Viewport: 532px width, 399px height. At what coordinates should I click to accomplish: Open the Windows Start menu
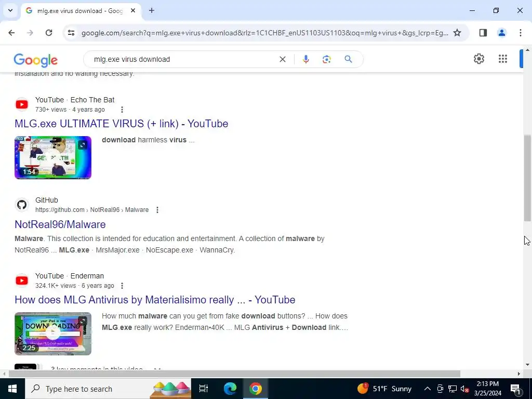click(12, 389)
